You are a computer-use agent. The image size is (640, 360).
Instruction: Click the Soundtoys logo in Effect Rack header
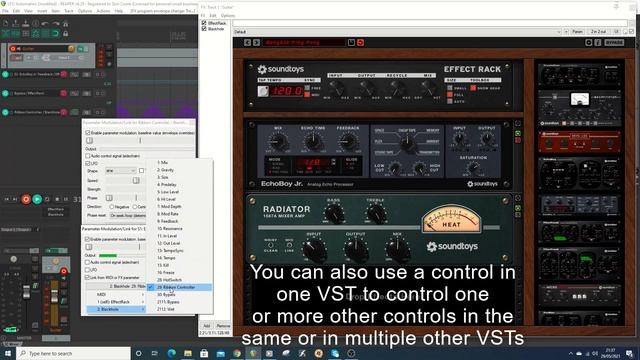click(x=281, y=69)
